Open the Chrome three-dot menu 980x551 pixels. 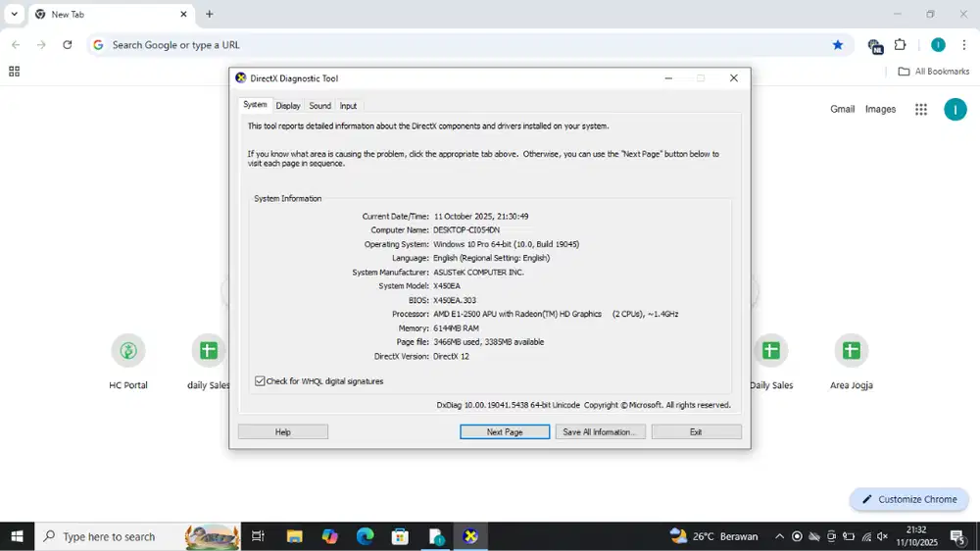(x=962, y=45)
